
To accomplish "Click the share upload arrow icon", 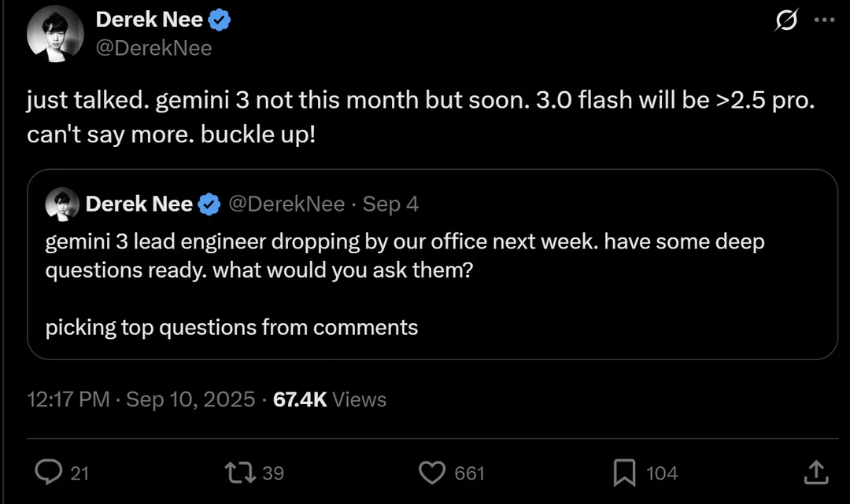I will click(x=815, y=472).
